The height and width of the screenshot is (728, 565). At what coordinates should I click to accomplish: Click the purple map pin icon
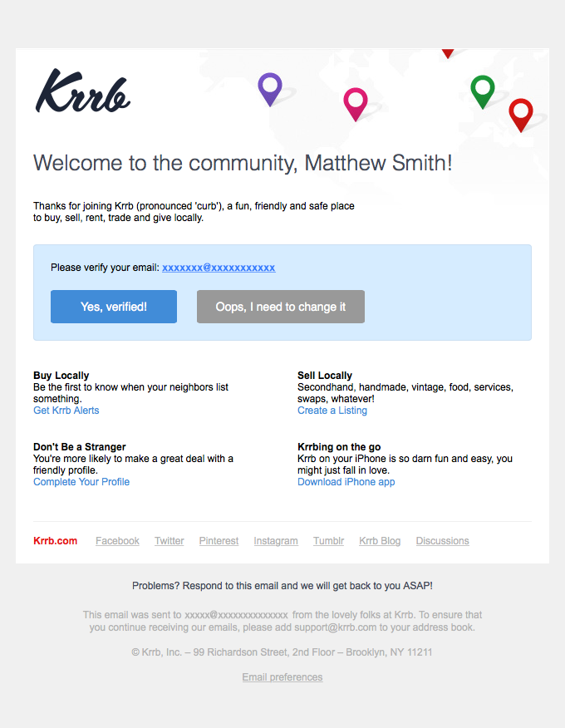pos(270,89)
